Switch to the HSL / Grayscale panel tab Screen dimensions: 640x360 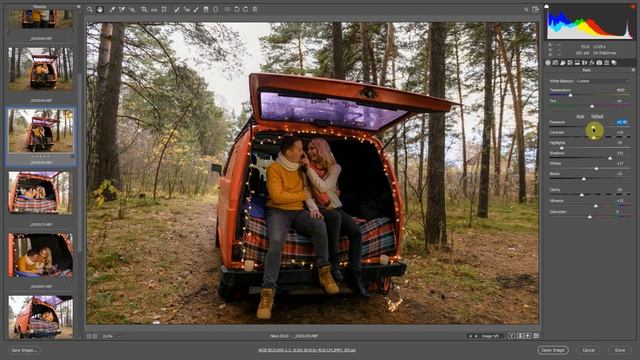pyautogui.click(x=570, y=63)
